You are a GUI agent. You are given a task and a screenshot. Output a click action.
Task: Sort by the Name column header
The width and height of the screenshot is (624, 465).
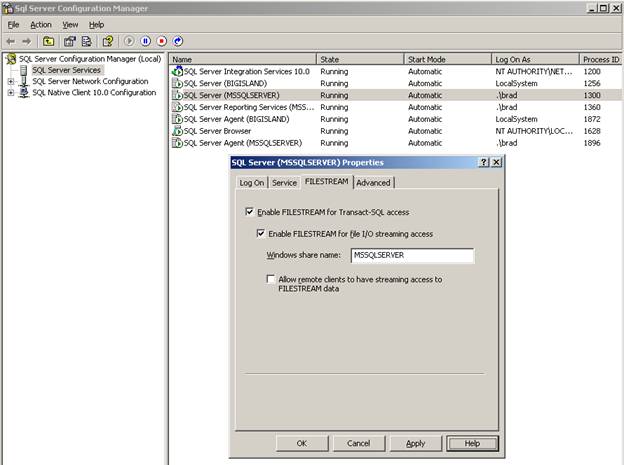point(243,59)
